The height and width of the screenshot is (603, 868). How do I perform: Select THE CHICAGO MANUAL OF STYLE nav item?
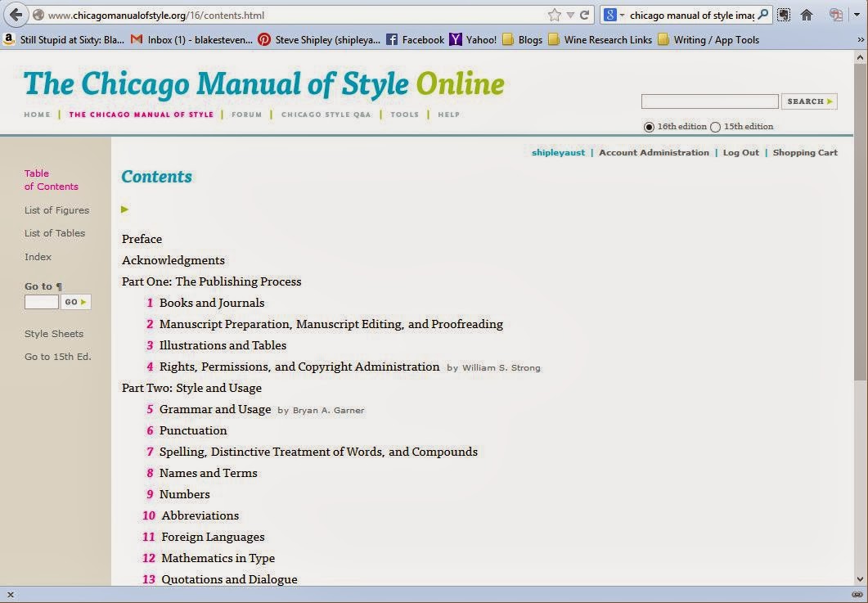click(142, 115)
